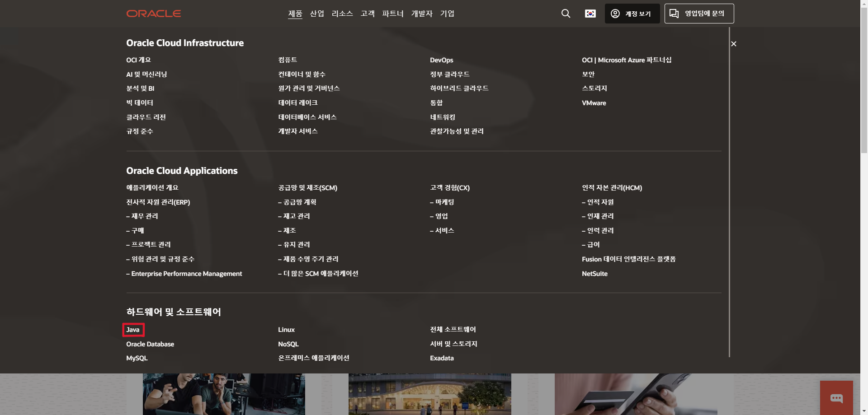Open Enterprise Performance Management link
Image resolution: width=868 pixels, height=415 pixels.
[x=184, y=274]
